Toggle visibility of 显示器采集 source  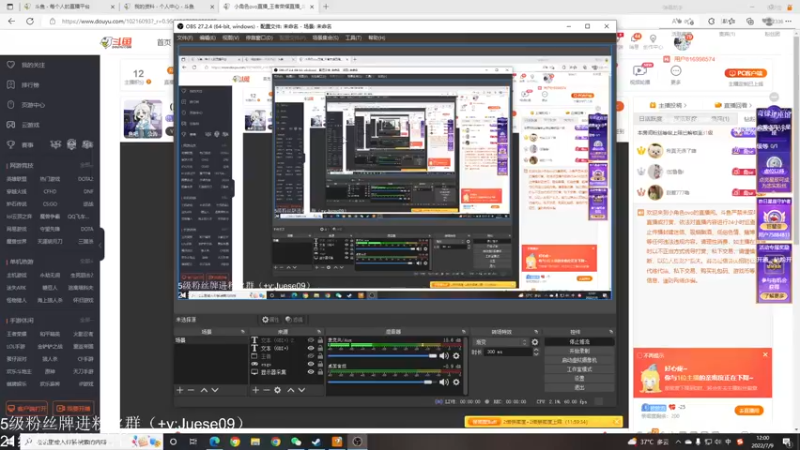pos(310,372)
